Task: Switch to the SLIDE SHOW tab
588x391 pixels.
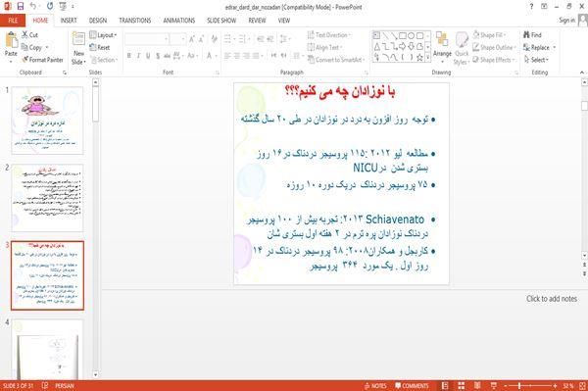Action: [221, 21]
